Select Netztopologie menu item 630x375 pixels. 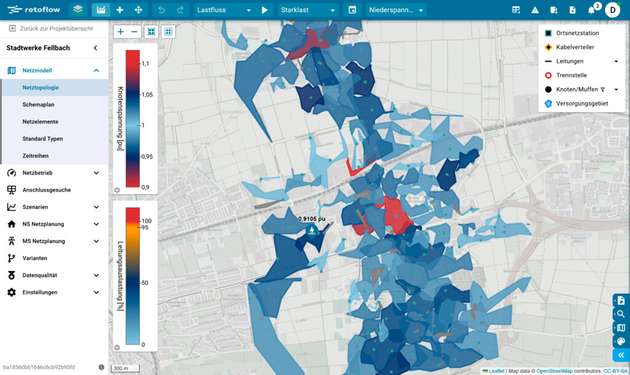click(55, 87)
